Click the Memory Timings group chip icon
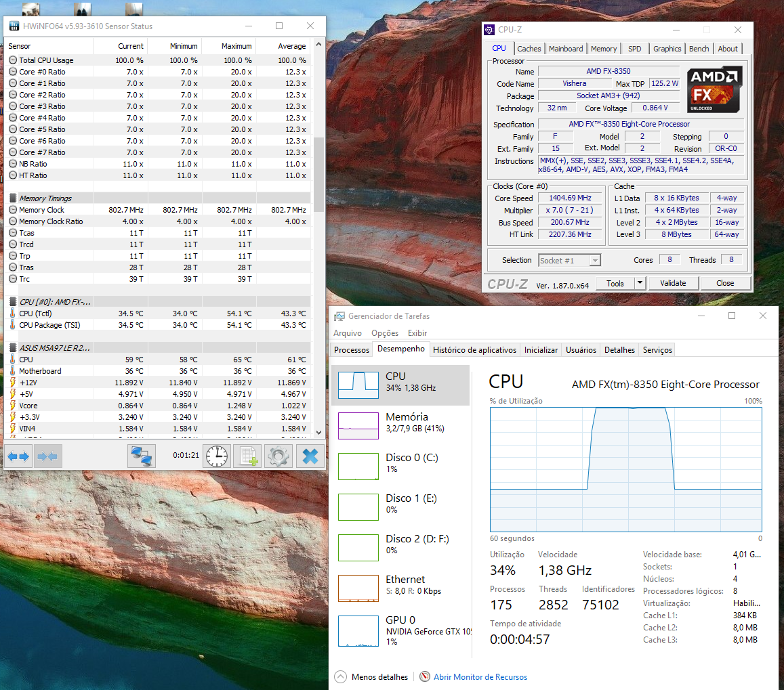The width and height of the screenshot is (784, 690). tap(12, 198)
